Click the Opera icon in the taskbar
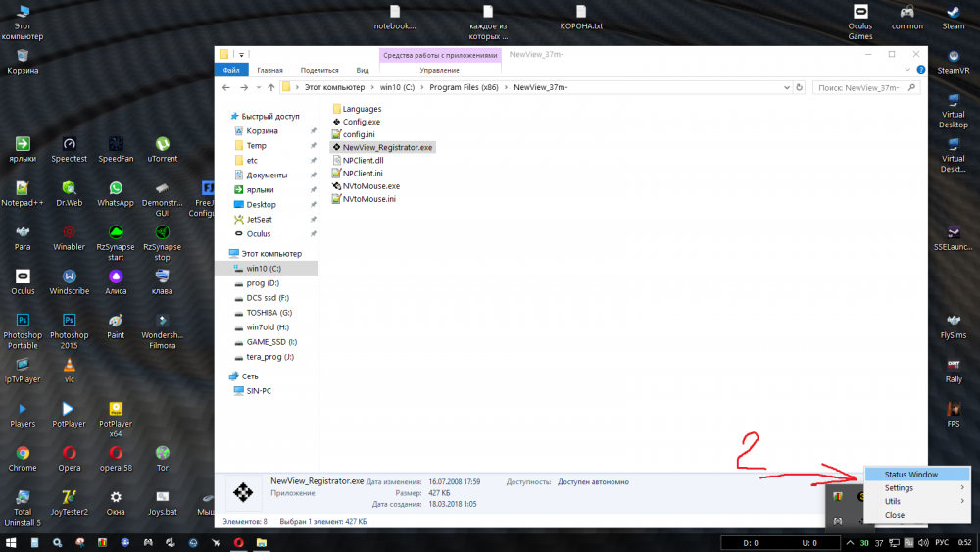 tap(239, 542)
